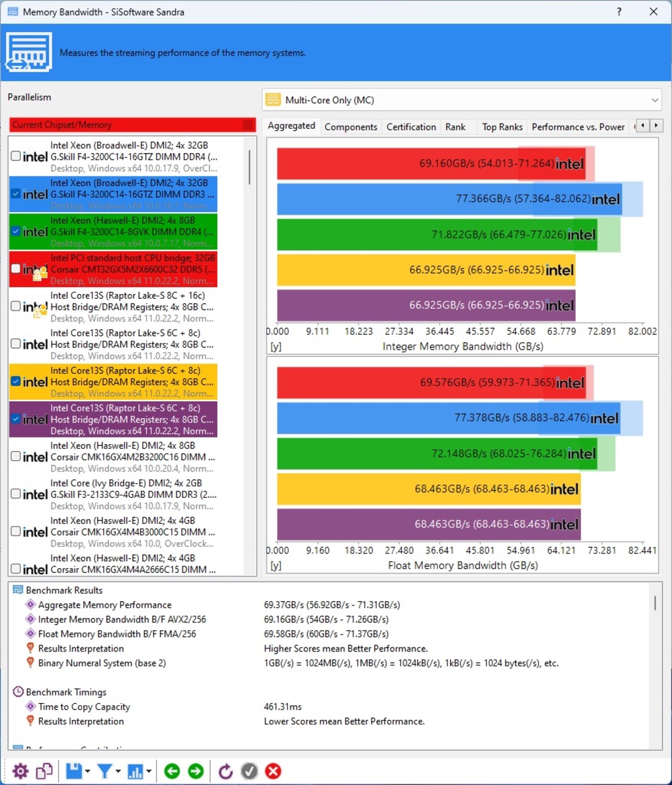Refresh the benchmark with purple arrow
Image resolution: width=672 pixels, height=785 pixels.
(x=225, y=771)
